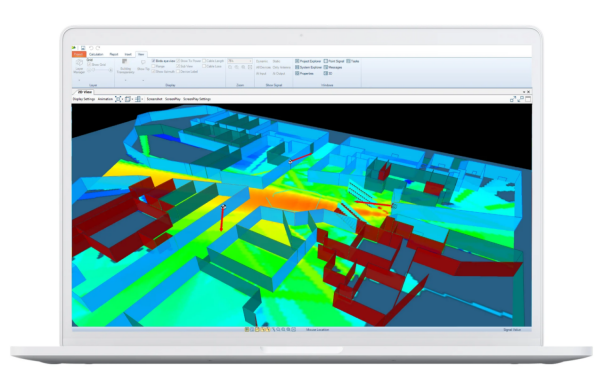Open Display Settings in 3D view
603x390 pixels.
pyautogui.click(x=84, y=99)
